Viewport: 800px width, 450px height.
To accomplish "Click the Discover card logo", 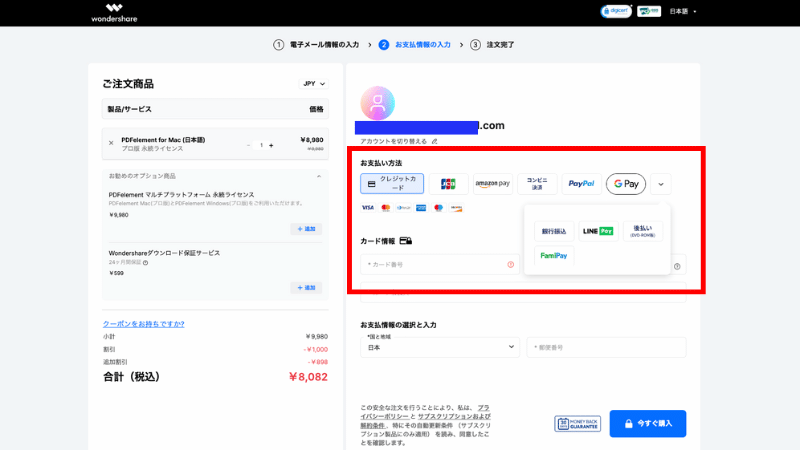I will 456,208.
